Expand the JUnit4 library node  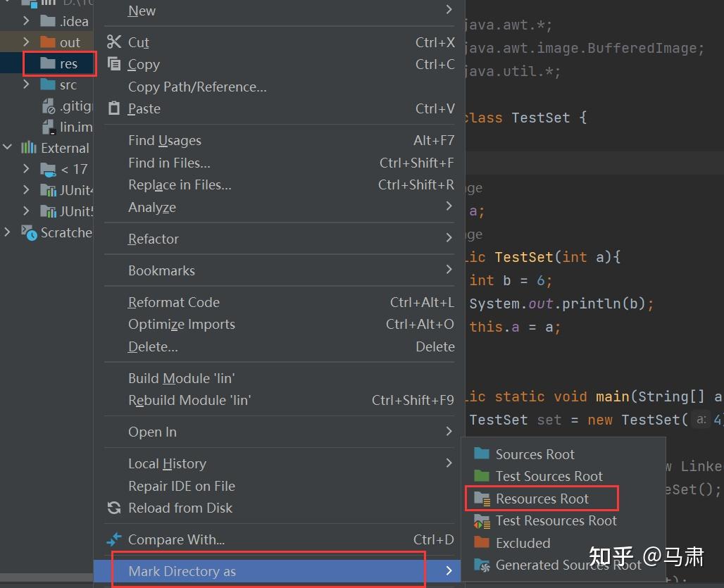[26, 190]
